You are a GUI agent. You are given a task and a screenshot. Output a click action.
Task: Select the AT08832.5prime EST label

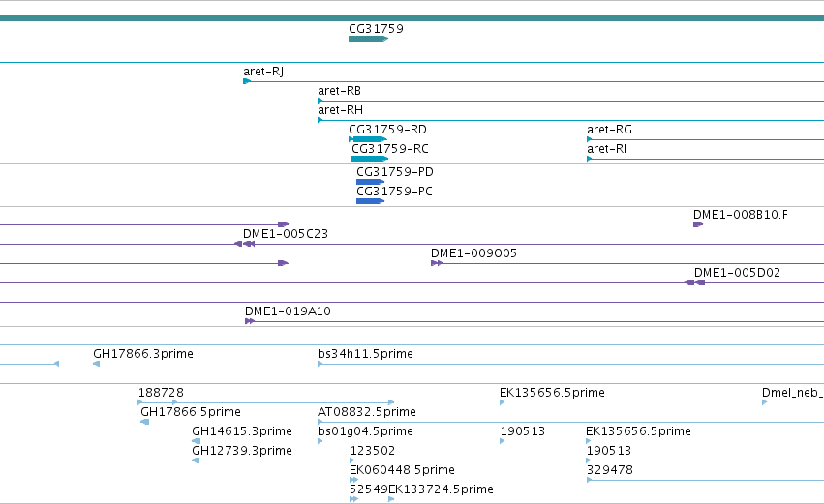click(367, 412)
